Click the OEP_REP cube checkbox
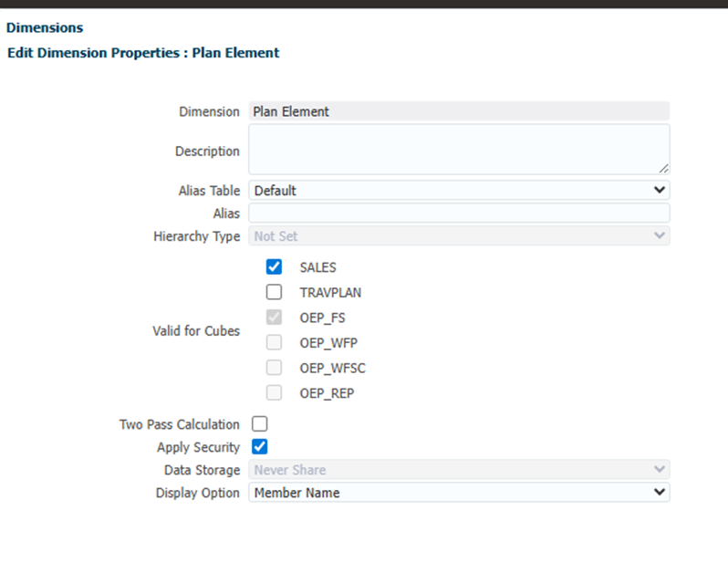The image size is (728, 573). [x=275, y=393]
